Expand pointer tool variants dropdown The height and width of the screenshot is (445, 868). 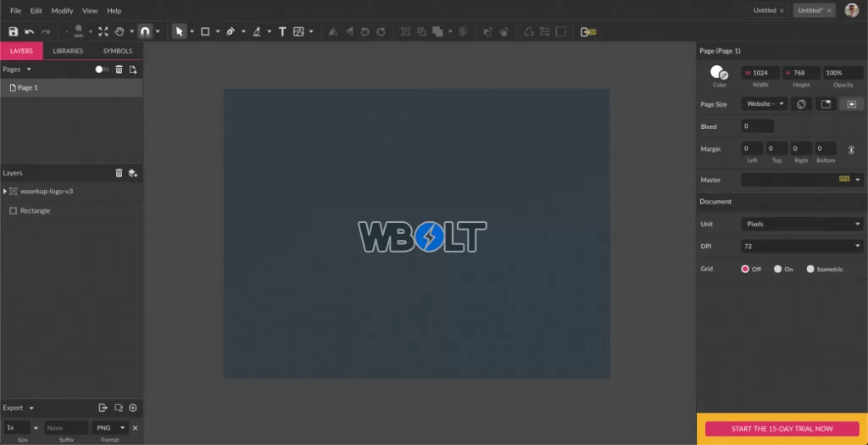pyautogui.click(x=192, y=31)
